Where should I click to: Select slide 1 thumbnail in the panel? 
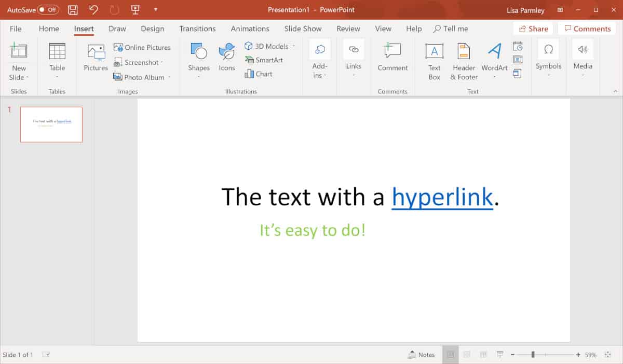pyautogui.click(x=51, y=124)
